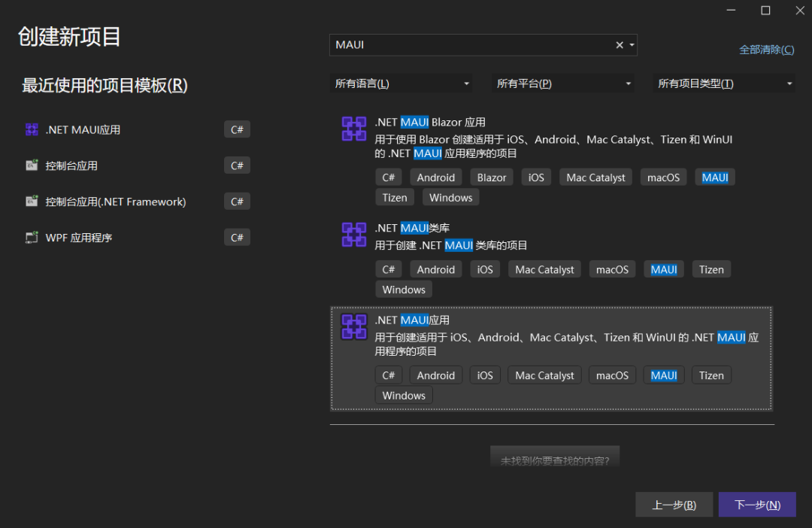Select the .NET MAUI类库 template title

tap(412, 228)
